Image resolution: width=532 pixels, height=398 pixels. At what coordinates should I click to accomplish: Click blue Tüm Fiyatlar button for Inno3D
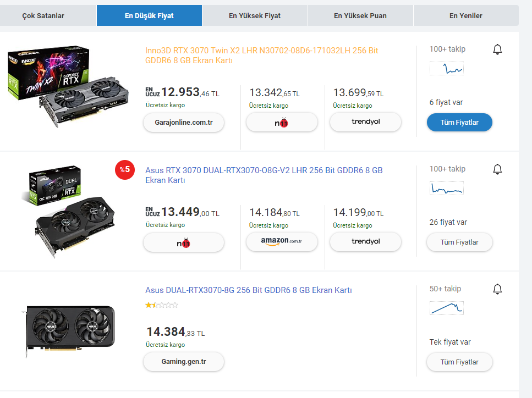pyautogui.click(x=459, y=123)
